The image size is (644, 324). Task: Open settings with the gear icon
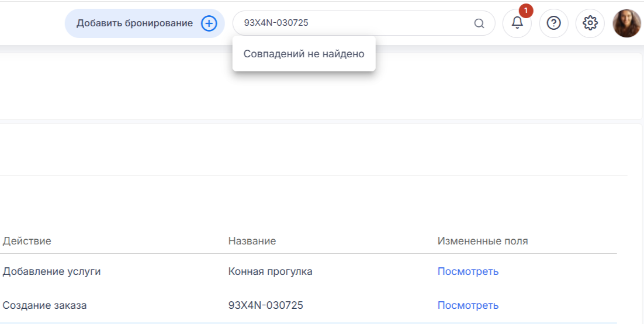point(590,23)
